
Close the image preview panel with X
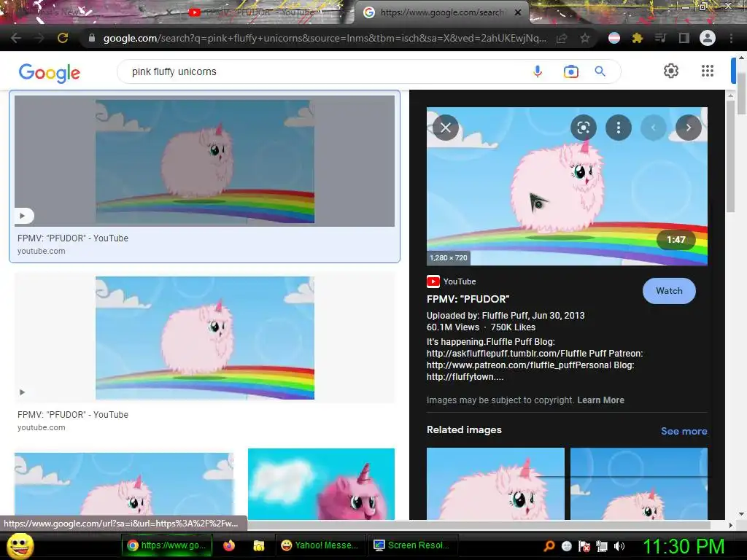tap(446, 128)
